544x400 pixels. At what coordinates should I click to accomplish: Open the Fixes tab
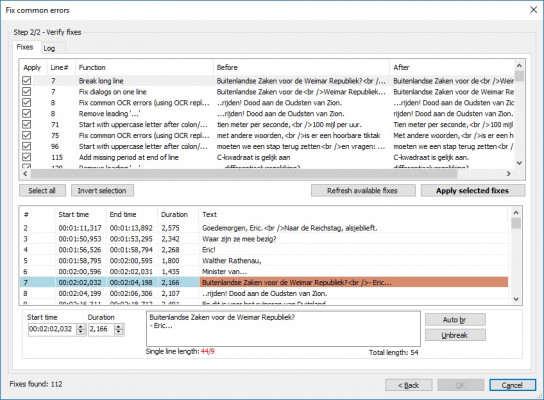25,47
